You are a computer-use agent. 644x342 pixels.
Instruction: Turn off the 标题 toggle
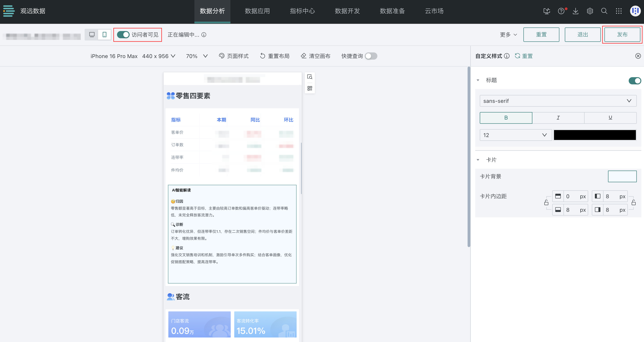[635, 81]
